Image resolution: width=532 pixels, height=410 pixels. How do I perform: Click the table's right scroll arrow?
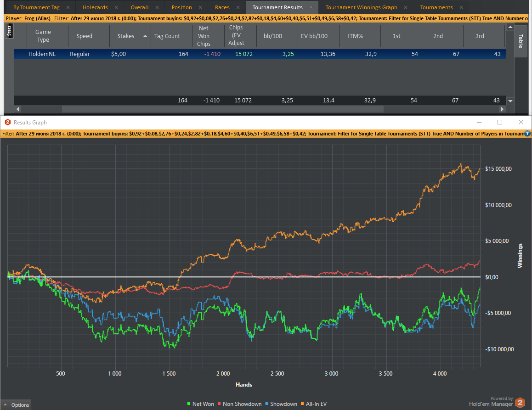pos(502,109)
